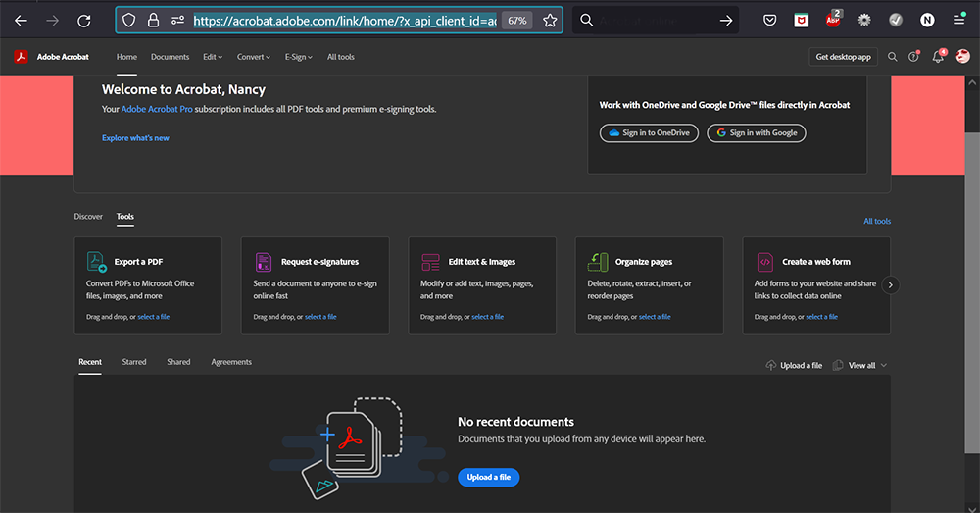This screenshot has width=980, height=513.
Task: Open the Adblock Plus extension icon
Action: [x=833, y=20]
